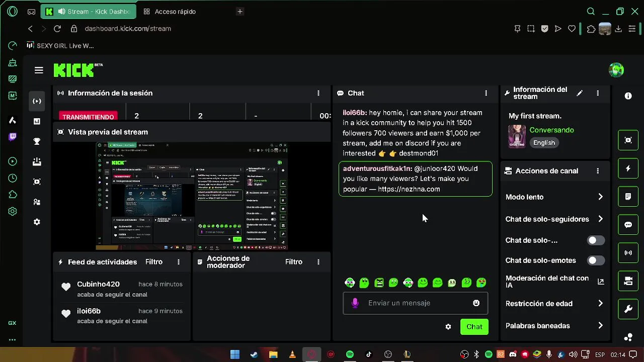Click the dashboard.kick.com address bar
Screen dimensions: 644x362
128,29
